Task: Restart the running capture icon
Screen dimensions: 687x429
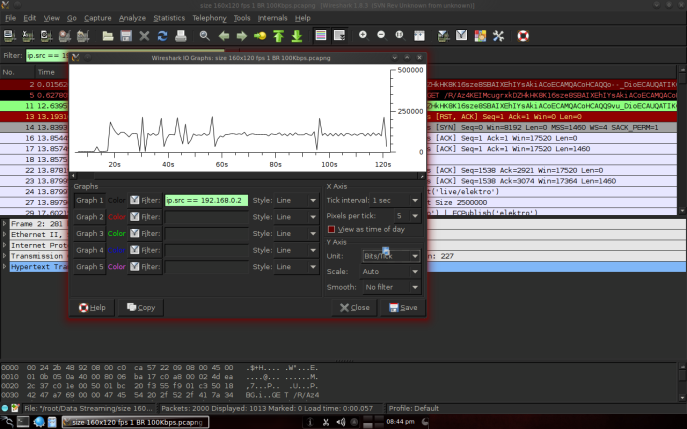Action: click(x=83, y=35)
